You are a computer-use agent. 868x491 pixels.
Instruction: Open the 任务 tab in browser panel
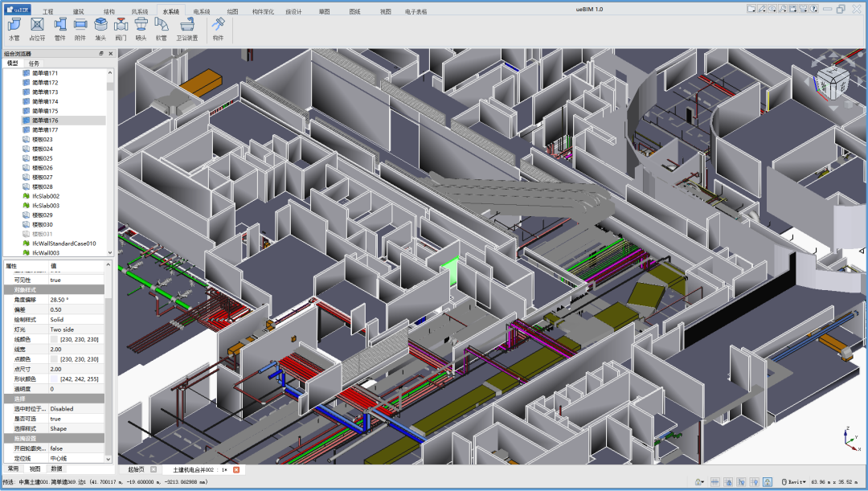tap(34, 63)
